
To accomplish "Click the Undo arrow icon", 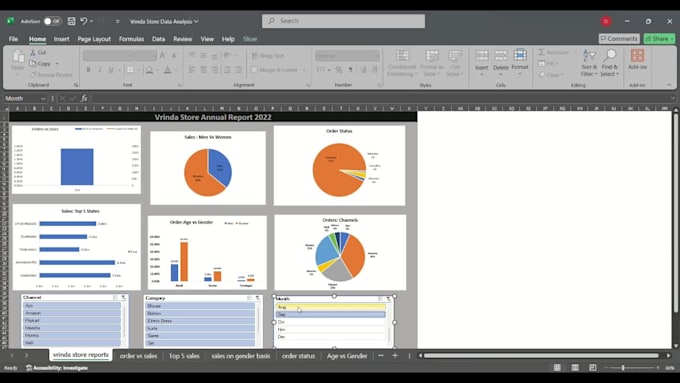I will pos(84,21).
